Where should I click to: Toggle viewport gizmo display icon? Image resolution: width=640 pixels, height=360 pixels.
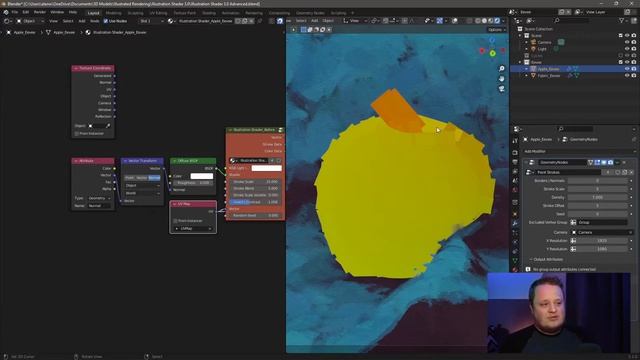(x=440, y=20)
